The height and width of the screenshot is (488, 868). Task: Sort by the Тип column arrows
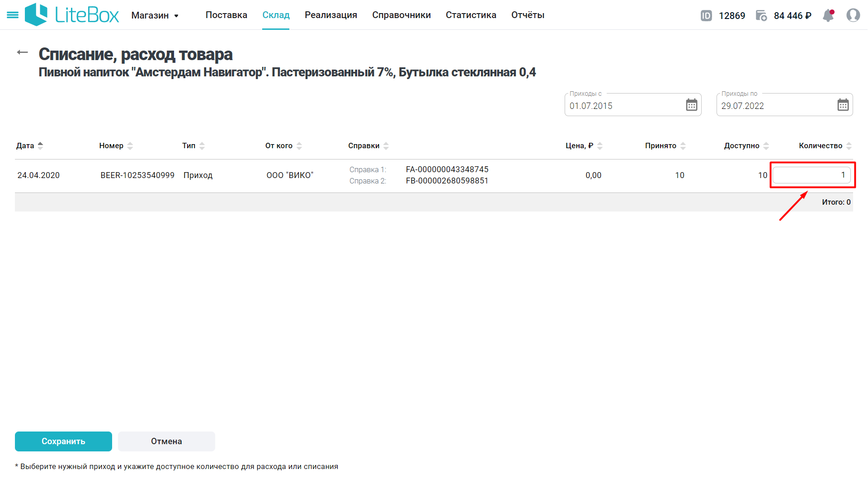click(202, 145)
